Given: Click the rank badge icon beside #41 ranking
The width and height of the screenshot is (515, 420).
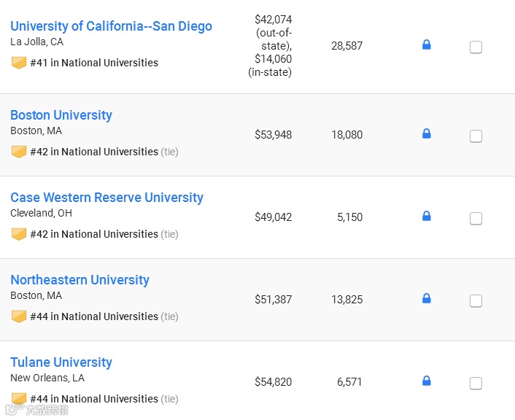Looking at the screenshot, I should click(x=19, y=63).
